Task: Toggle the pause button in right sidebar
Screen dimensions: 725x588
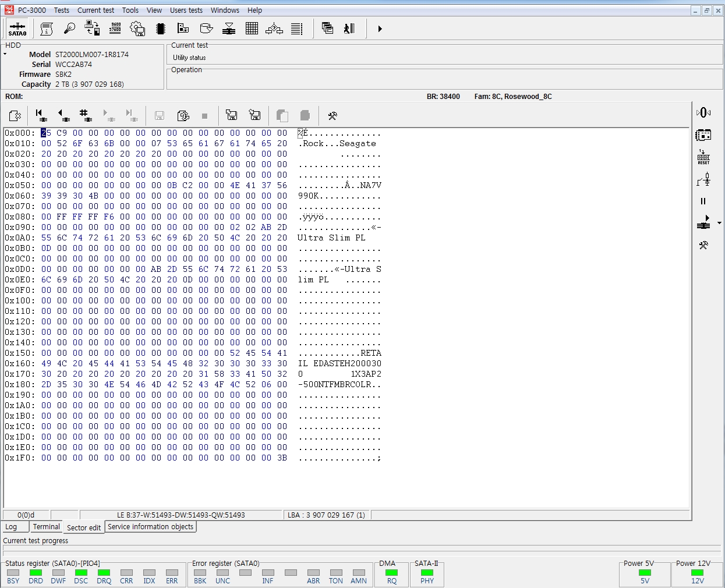Action: (703, 201)
